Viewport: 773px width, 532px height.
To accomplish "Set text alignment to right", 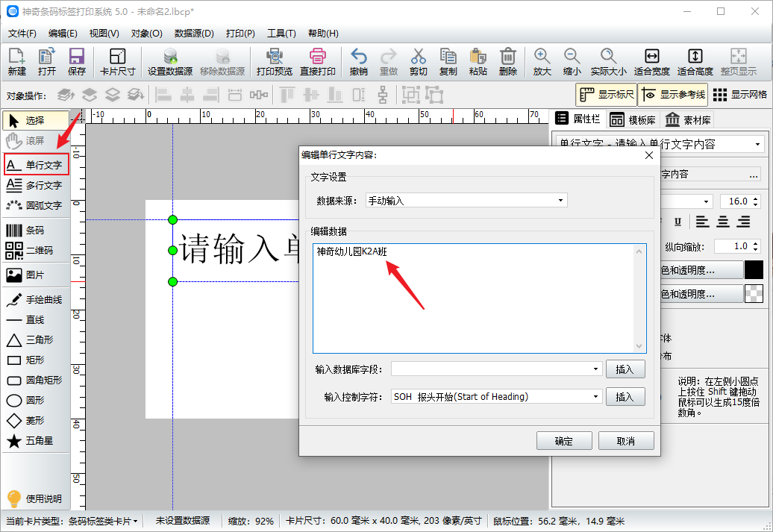I will [743, 222].
